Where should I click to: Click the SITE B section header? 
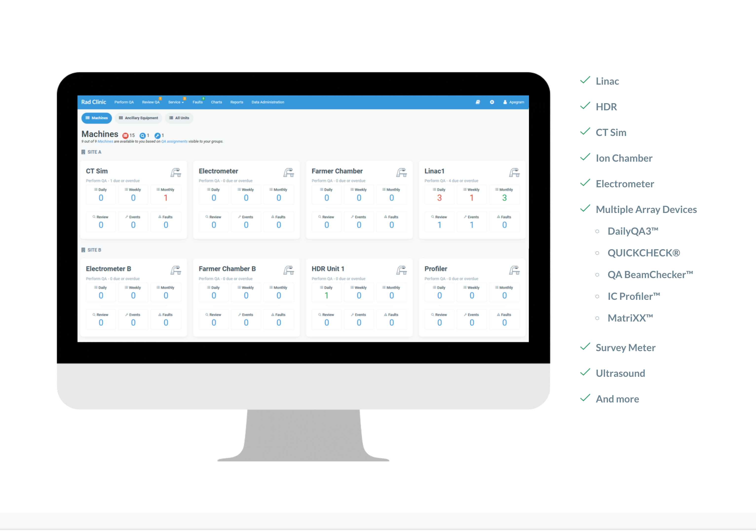91,250
